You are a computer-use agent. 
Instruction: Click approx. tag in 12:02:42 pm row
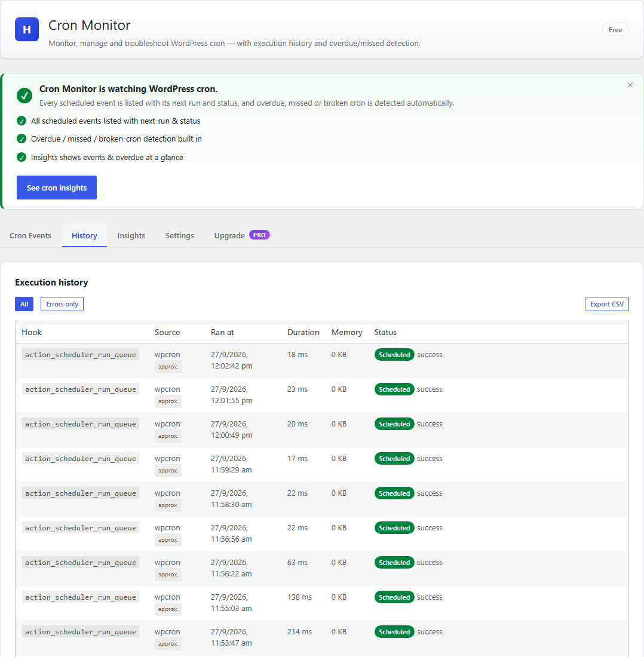coord(168,367)
